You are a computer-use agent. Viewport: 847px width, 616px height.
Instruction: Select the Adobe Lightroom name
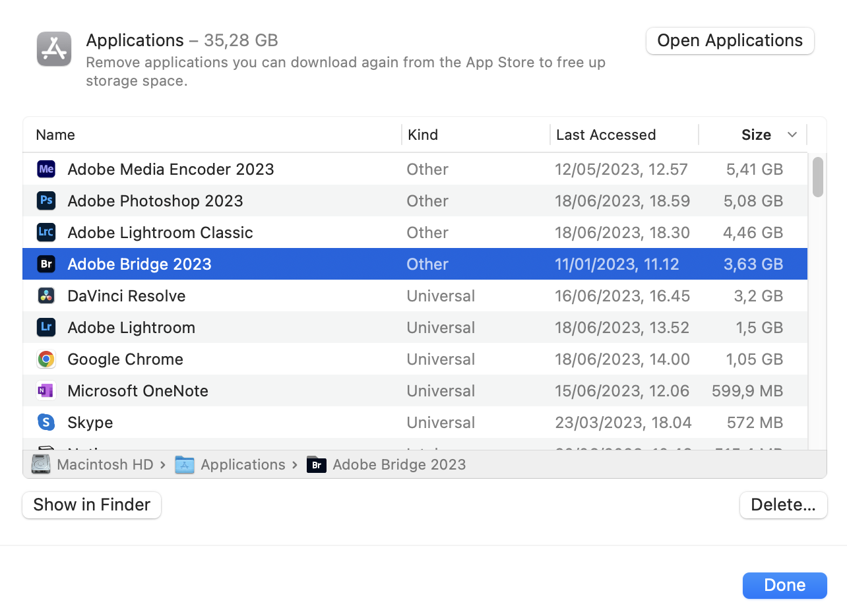coord(131,328)
